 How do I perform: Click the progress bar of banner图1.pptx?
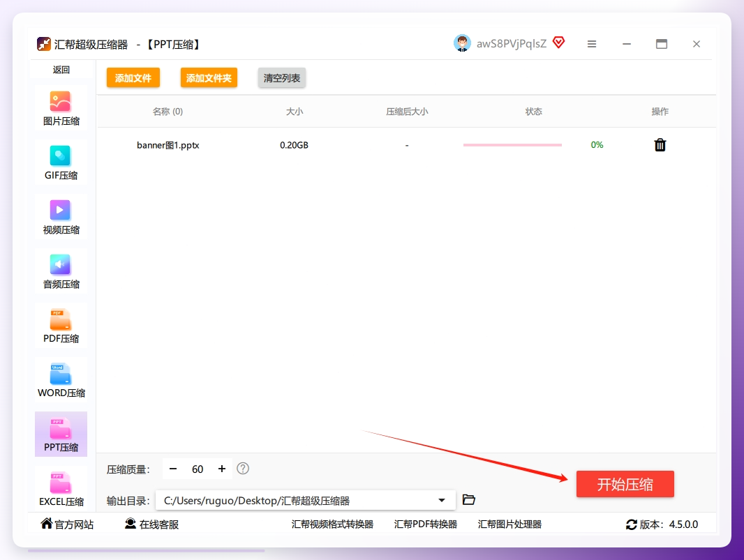[512, 145]
